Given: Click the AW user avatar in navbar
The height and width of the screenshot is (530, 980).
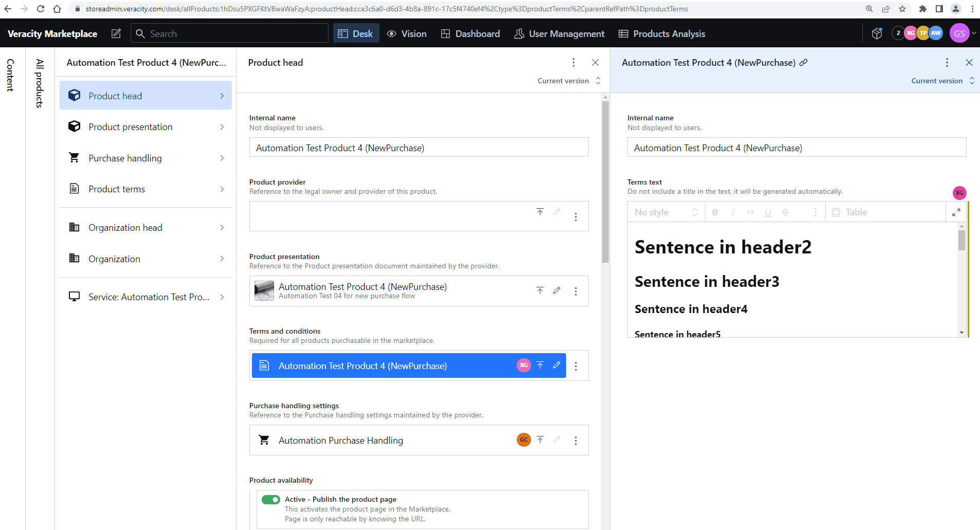Looking at the screenshot, I should [936, 33].
